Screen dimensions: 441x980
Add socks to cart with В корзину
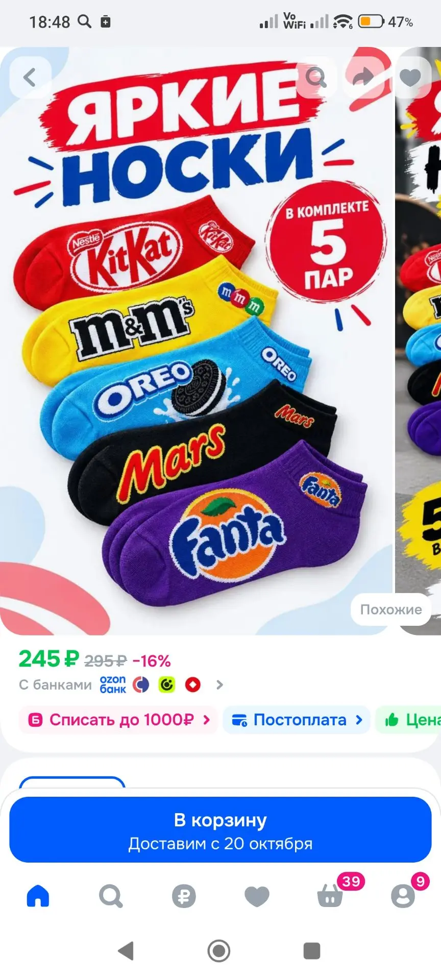220,829
